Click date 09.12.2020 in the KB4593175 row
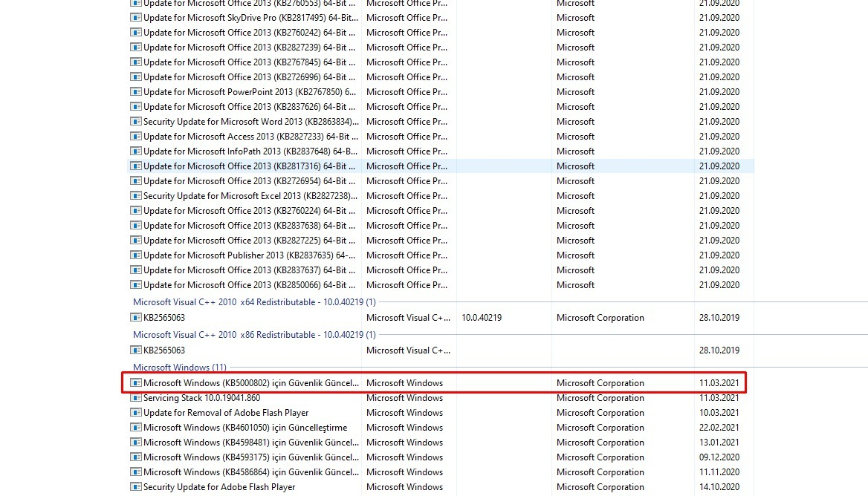868x496 pixels. point(719,457)
